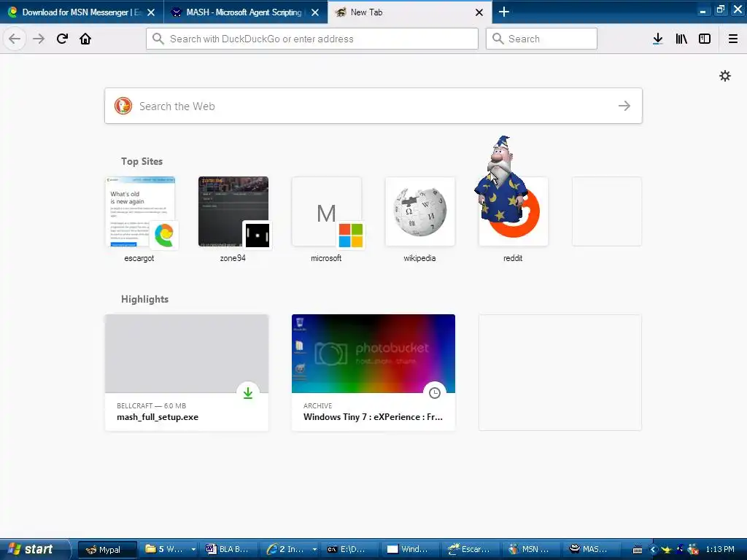Open mash_full_setup.exe download highlight
747x560 pixels.
(x=187, y=373)
